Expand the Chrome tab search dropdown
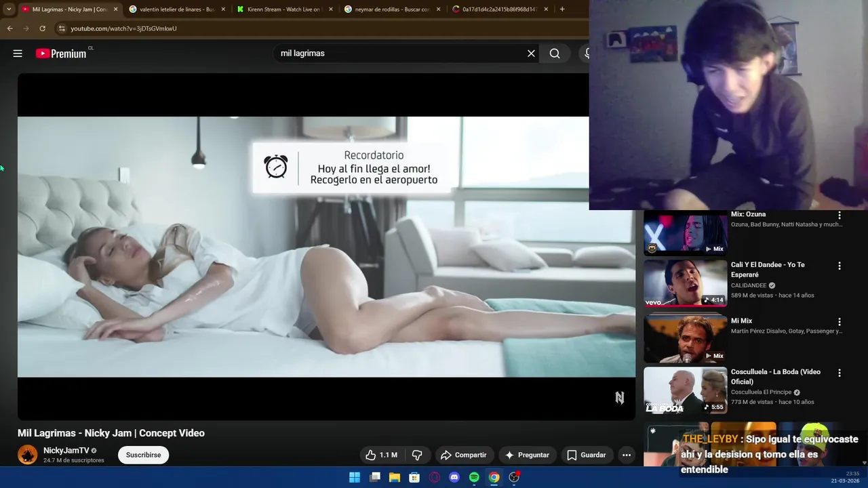This screenshot has height=488, width=868. pyautogui.click(x=8, y=9)
